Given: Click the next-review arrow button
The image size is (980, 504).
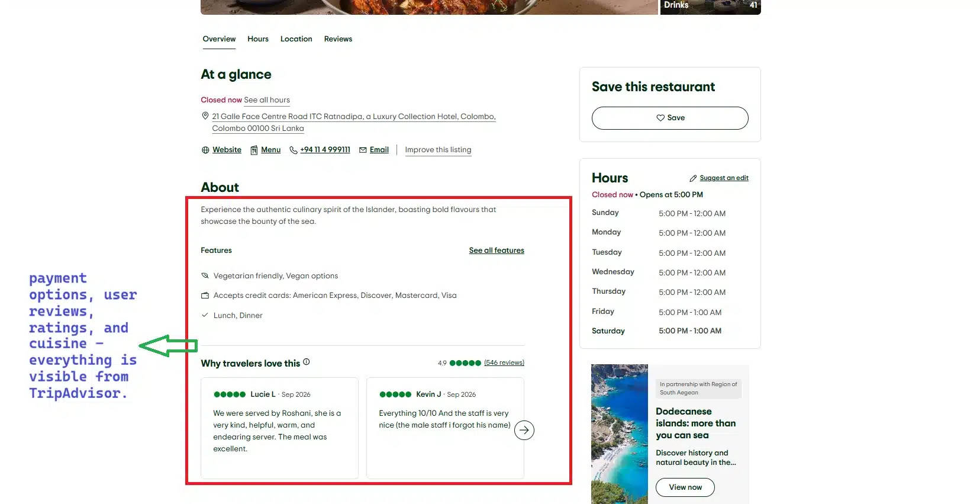Looking at the screenshot, I should (x=524, y=430).
